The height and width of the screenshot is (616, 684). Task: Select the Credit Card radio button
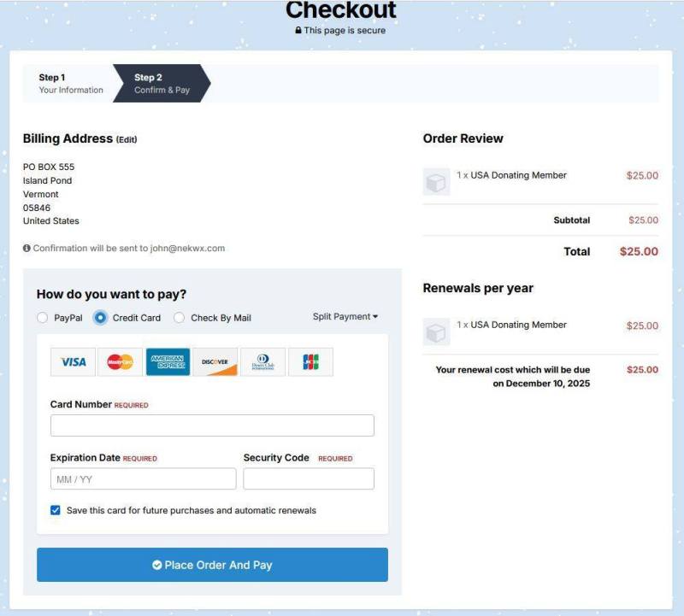[100, 318]
